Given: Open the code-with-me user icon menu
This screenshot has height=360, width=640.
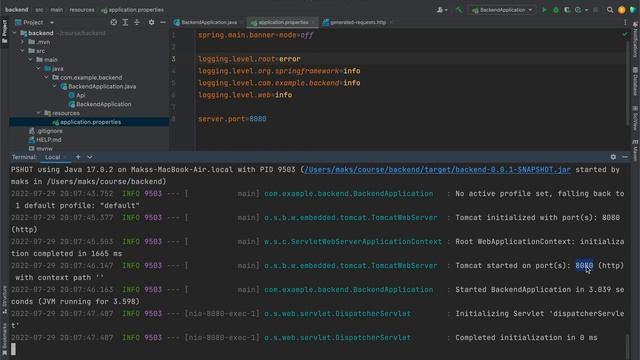Looking at the screenshot, I should (x=442, y=10).
